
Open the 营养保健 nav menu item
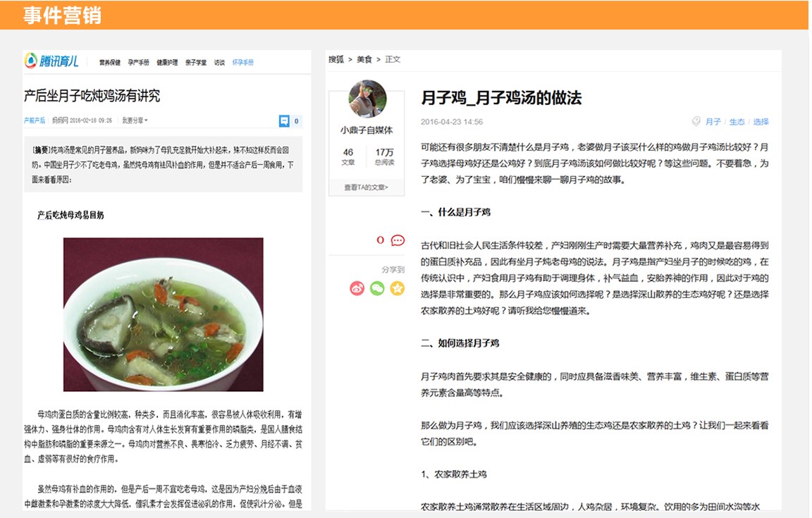109,63
